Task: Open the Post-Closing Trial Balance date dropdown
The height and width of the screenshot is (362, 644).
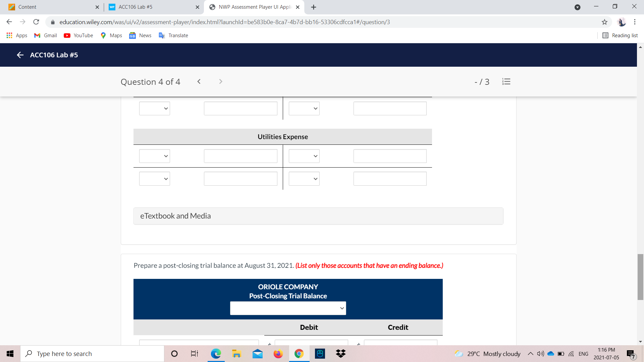Action: [x=288, y=308]
